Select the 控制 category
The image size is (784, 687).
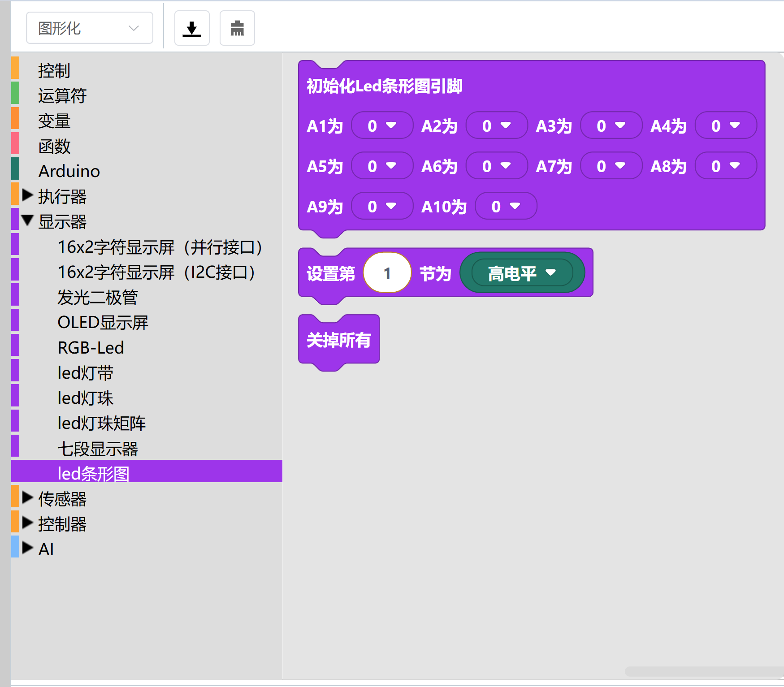pyautogui.click(x=54, y=71)
